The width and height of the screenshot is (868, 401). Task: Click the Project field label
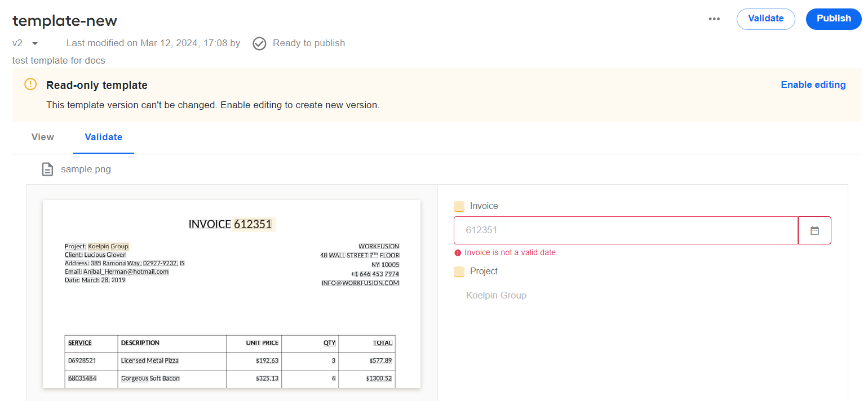(x=484, y=271)
